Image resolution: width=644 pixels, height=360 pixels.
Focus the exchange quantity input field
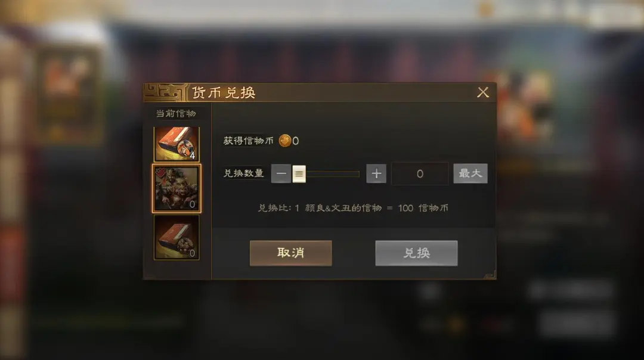(x=420, y=173)
